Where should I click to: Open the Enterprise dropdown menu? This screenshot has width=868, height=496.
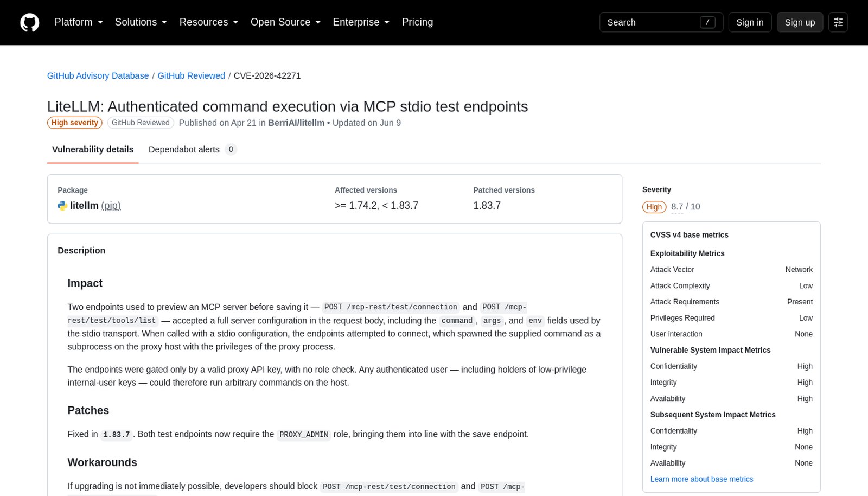[361, 22]
